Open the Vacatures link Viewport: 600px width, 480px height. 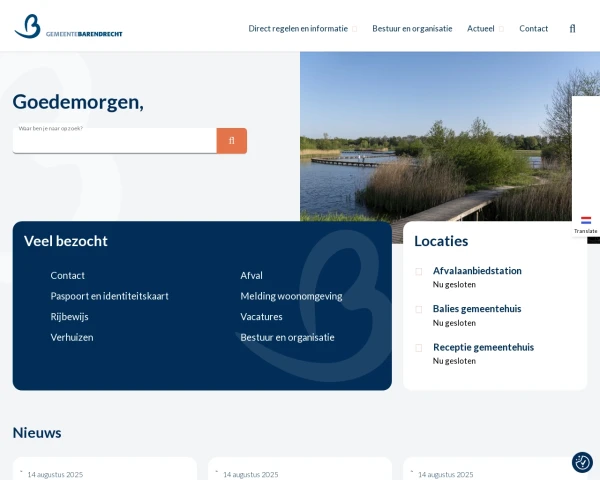pos(261,317)
